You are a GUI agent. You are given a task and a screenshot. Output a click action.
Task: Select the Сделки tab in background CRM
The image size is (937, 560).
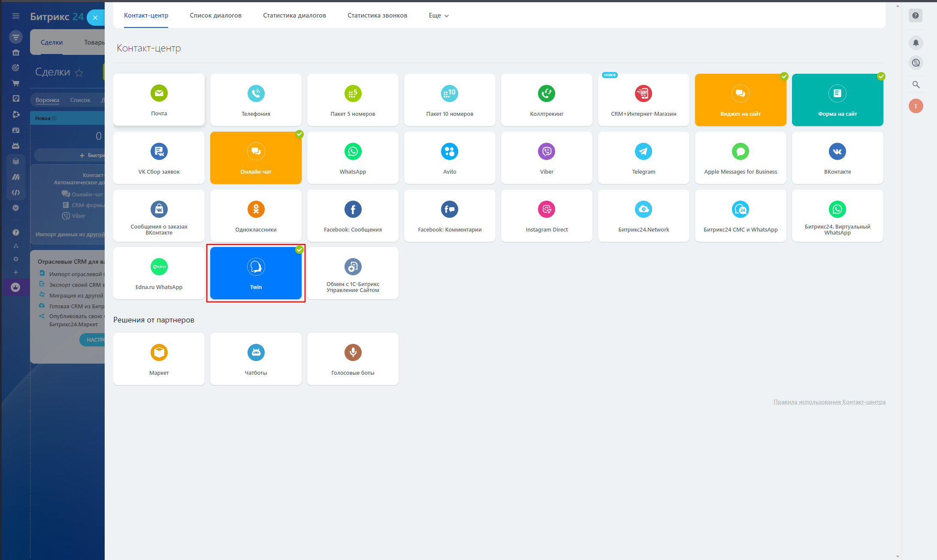[x=51, y=42]
